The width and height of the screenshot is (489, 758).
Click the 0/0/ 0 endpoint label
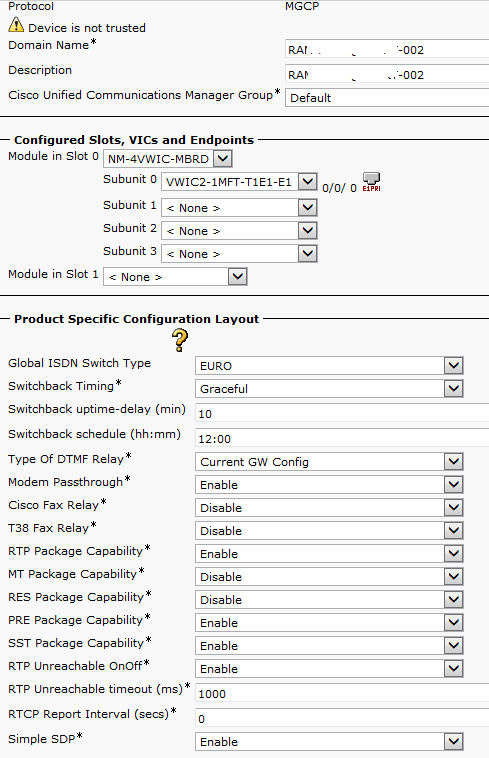339,188
